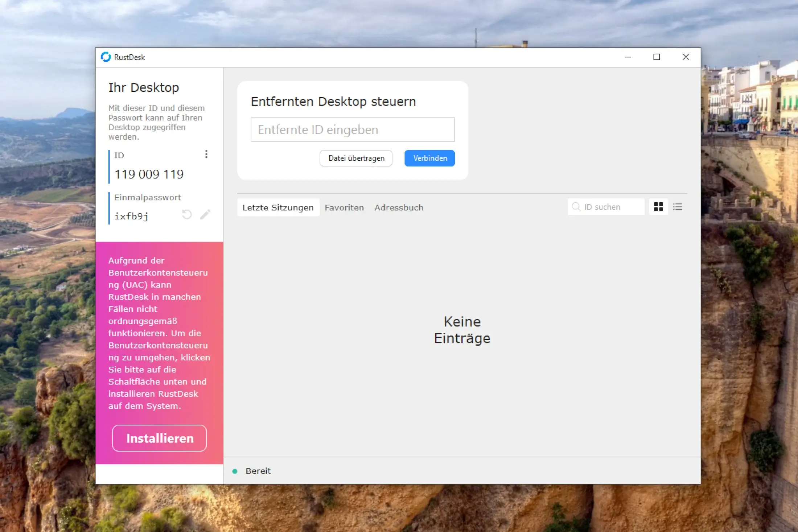This screenshot has height=532, width=798.
Task: Switch to grid view layout
Action: point(658,207)
